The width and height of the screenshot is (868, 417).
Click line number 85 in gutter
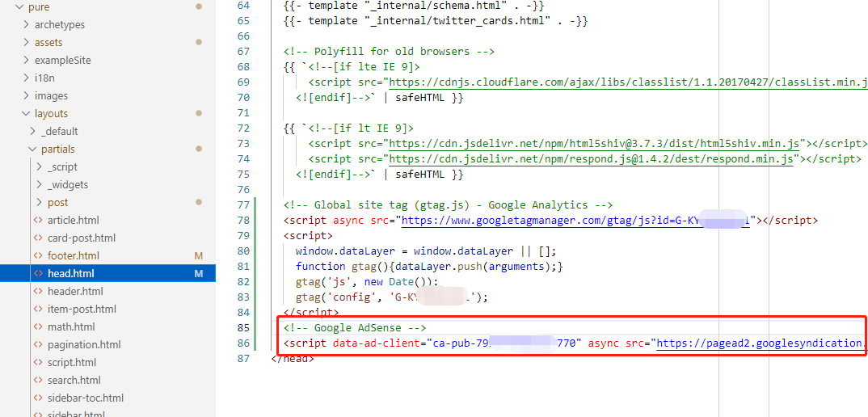tap(243, 328)
